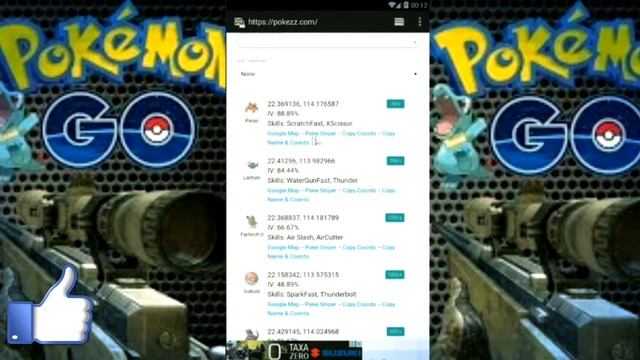Click the Pokémon icon beside 22.429145 coordinates
This screenshot has width=640, height=360.
coord(251,335)
